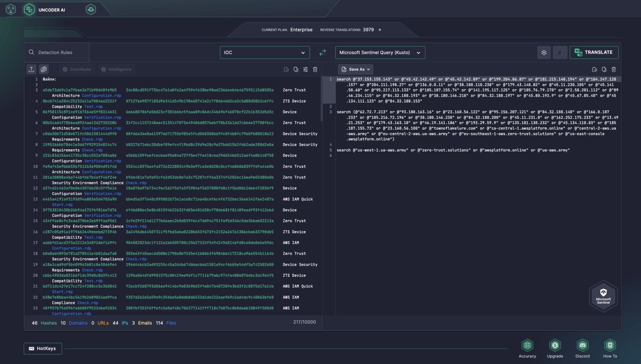The height and width of the screenshot is (364, 641).
Task: Click the cloud download icon above the query
Action: coord(594,69)
